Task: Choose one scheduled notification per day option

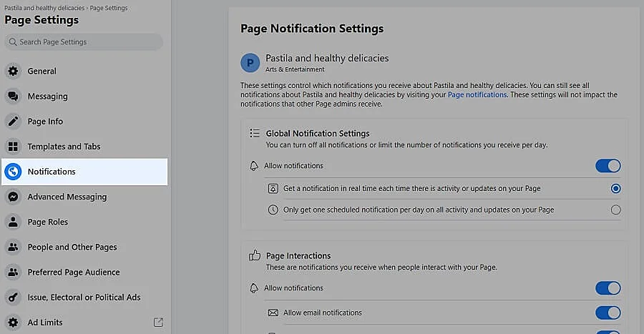Action: [x=615, y=210]
